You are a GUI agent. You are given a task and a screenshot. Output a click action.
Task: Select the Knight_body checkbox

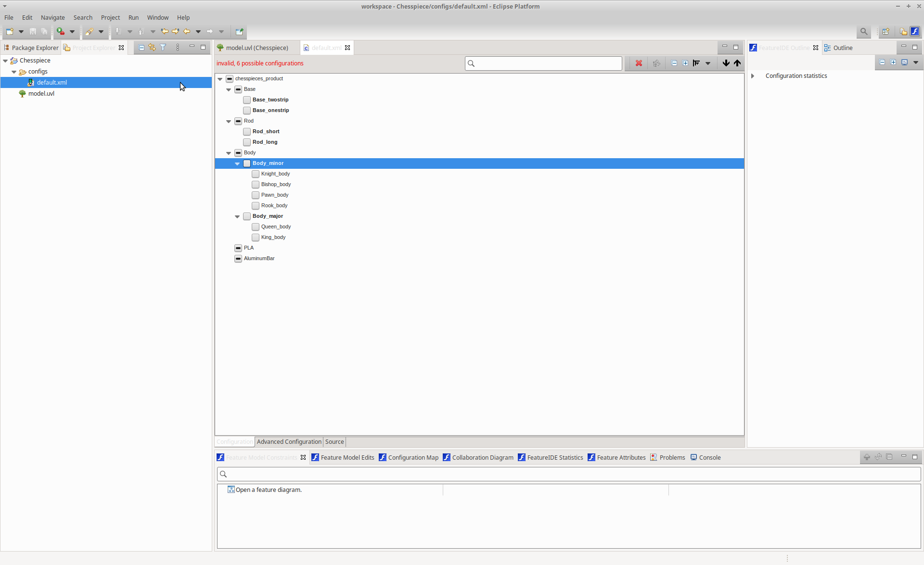pos(255,174)
